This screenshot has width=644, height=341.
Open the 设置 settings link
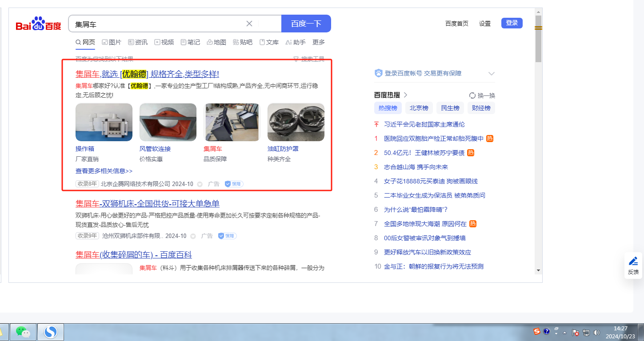(x=485, y=24)
